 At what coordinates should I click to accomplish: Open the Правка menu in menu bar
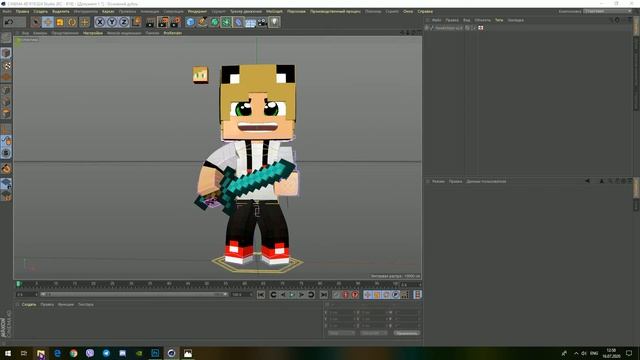click(x=22, y=11)
